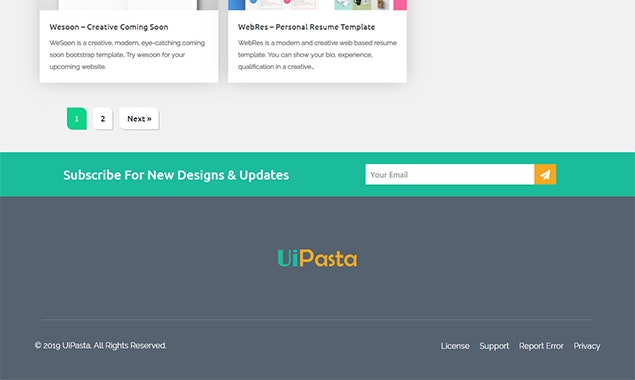This screenshot has width=635, height=380.
Task: Select current page 1 button
Action: pyautogui.click(x=77, y=119)
